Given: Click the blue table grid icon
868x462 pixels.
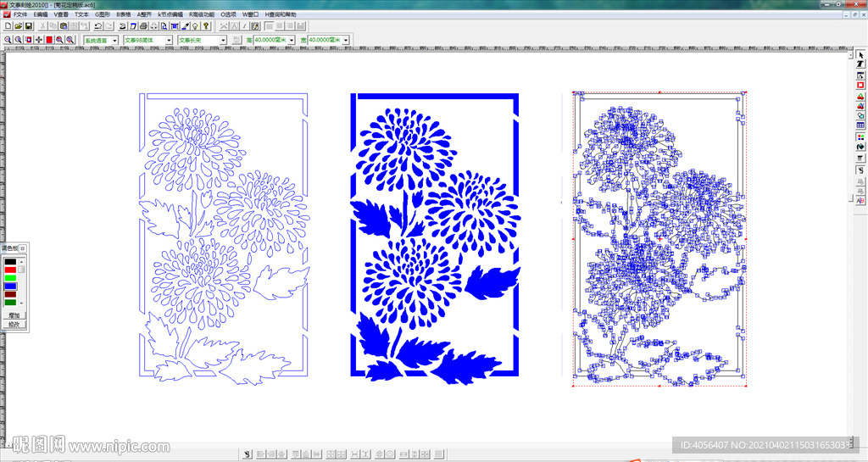Looking at the screenshot, I should tap(860, 125).
